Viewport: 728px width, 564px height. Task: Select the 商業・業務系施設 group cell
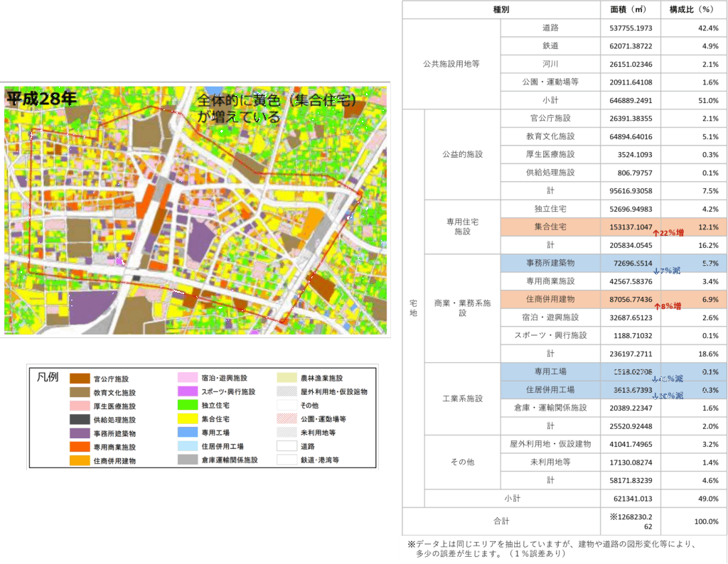coord(462,308)
